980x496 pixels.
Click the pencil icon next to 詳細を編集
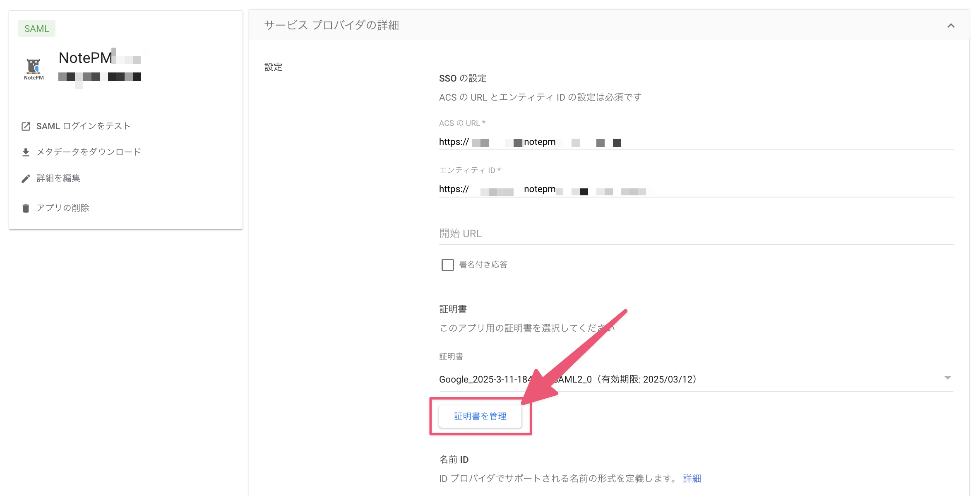pyautogui.click(x=26, y=178)
